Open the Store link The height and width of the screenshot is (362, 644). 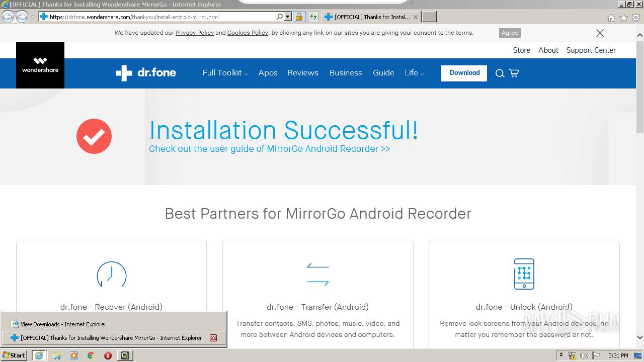click(521, 50)
